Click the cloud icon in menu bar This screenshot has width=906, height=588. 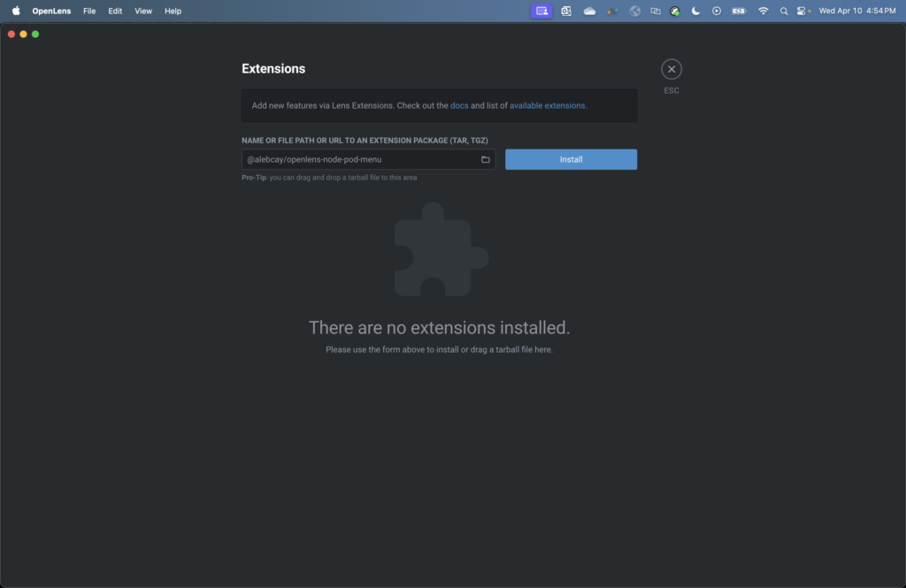589,11
